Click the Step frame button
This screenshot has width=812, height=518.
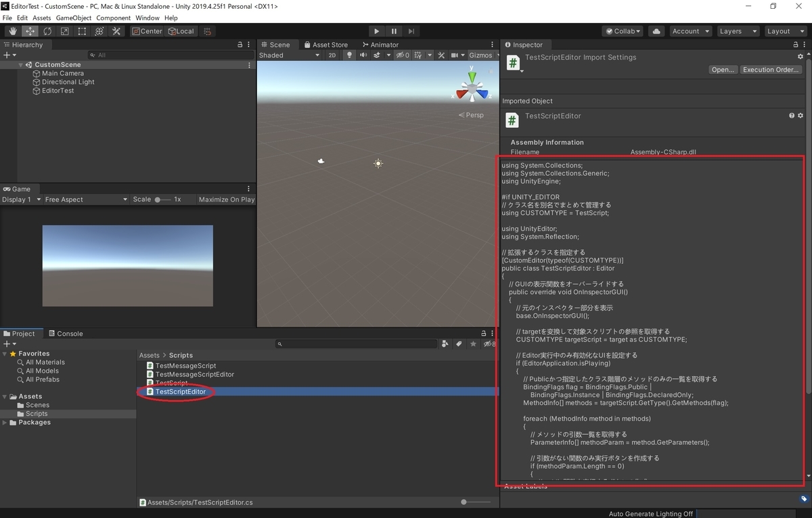(411, 31)
